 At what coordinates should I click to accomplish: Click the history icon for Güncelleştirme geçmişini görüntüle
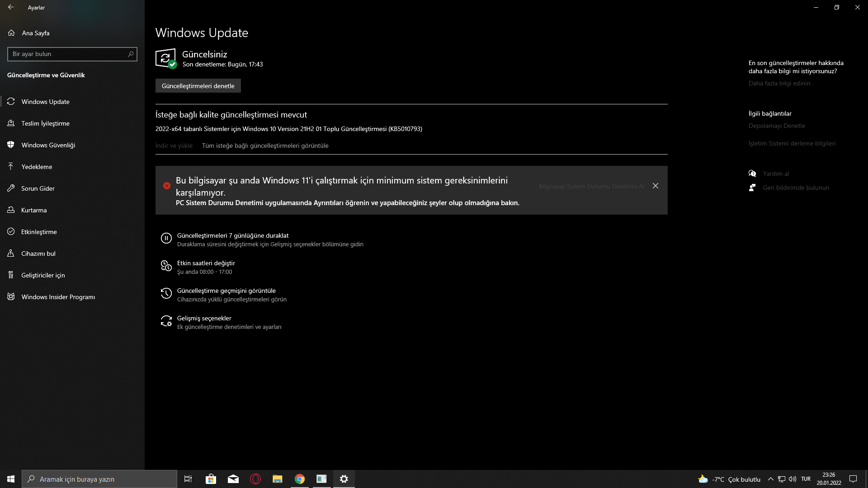pyautogui.click(x=166, y=294)
